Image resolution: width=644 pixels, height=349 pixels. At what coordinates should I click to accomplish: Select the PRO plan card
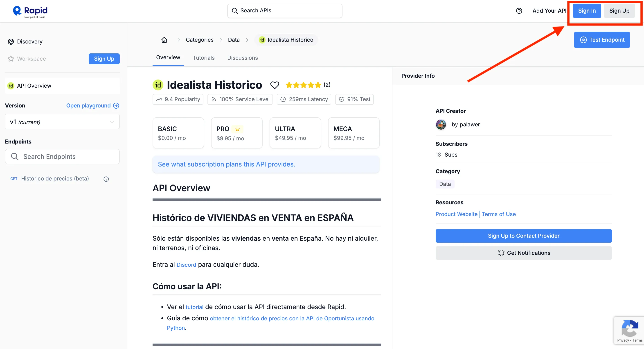(236, 133)
